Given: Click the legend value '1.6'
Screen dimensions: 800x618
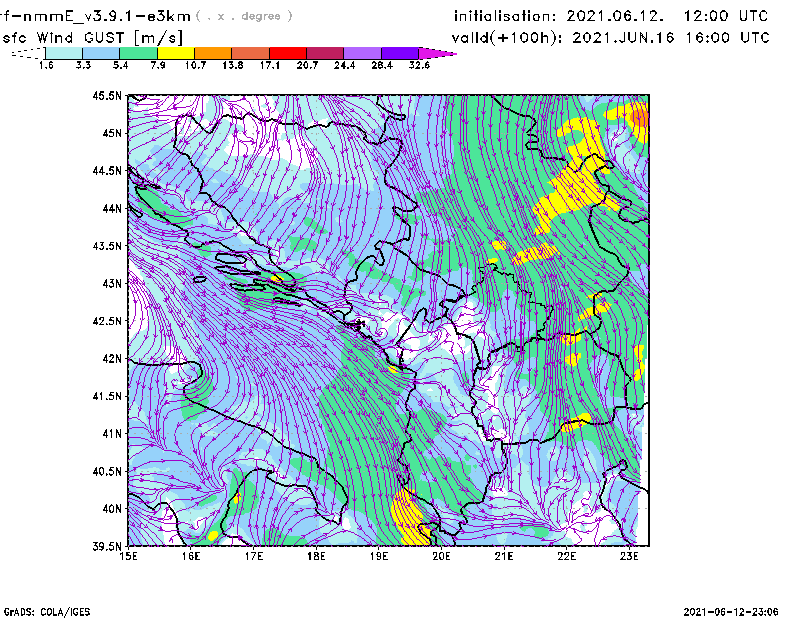Looking at the screenshot, I should tap(46, 65).
